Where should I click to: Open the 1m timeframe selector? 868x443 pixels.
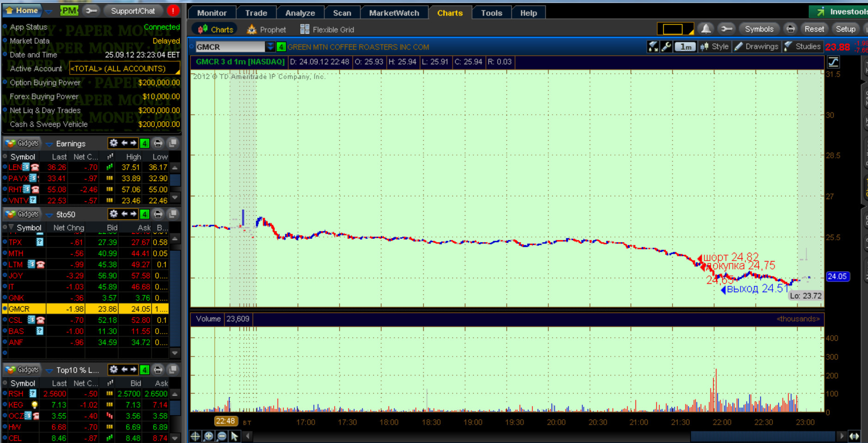685,47
